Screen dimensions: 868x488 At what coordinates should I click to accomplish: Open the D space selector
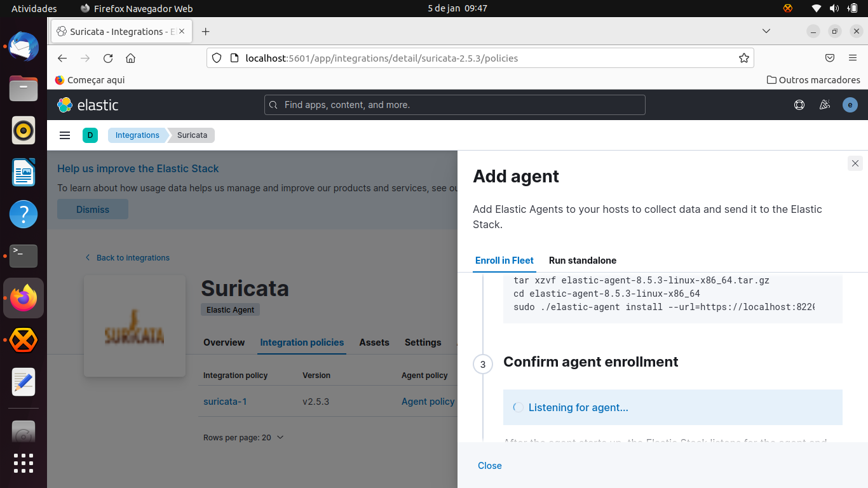pyautogui.click(x=90, y=135)
